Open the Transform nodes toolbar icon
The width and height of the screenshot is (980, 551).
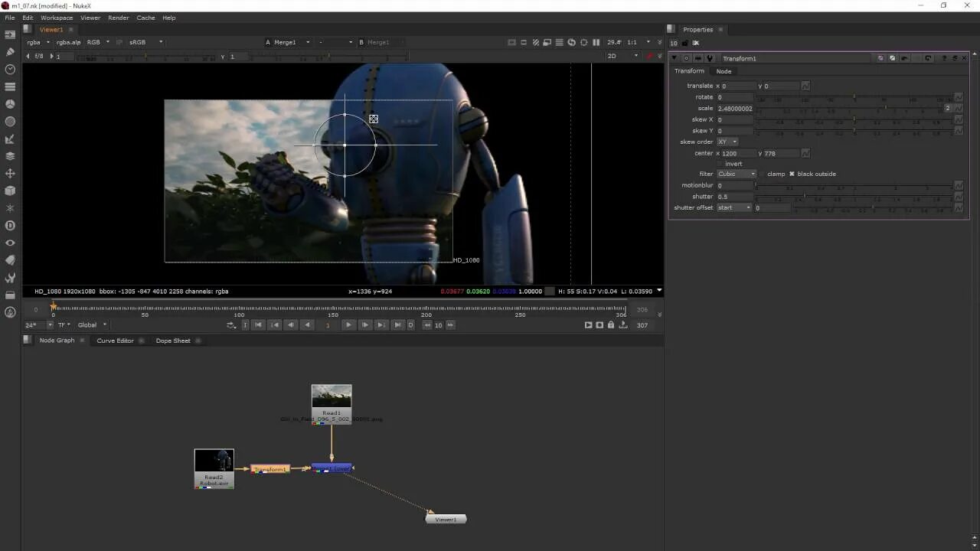[10, 174]
